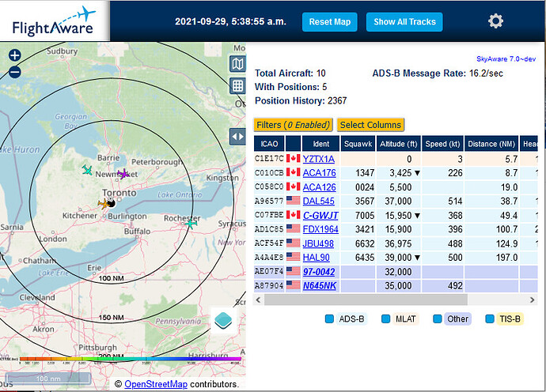Screen dimensions: 546x392
Task: Select ICAO cell AE07F4
Action: (269, 271)
